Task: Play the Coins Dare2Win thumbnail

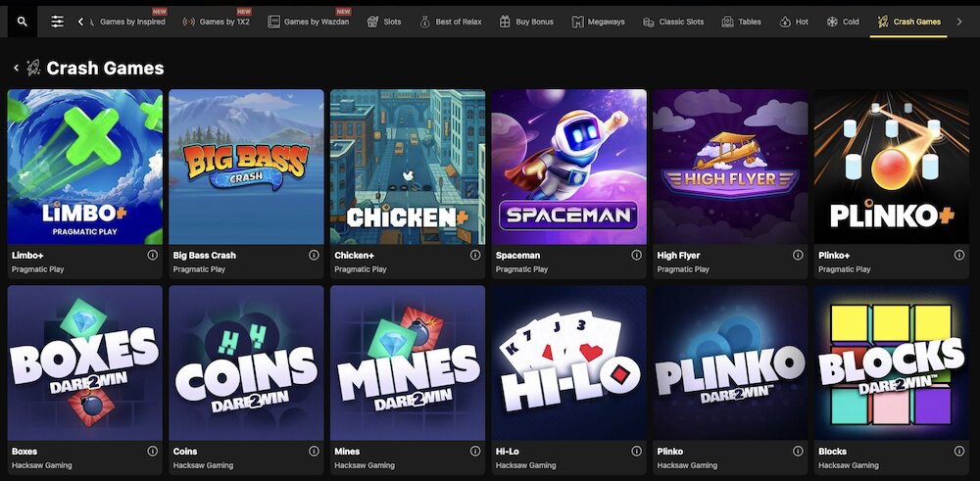Action: [246, 362]
